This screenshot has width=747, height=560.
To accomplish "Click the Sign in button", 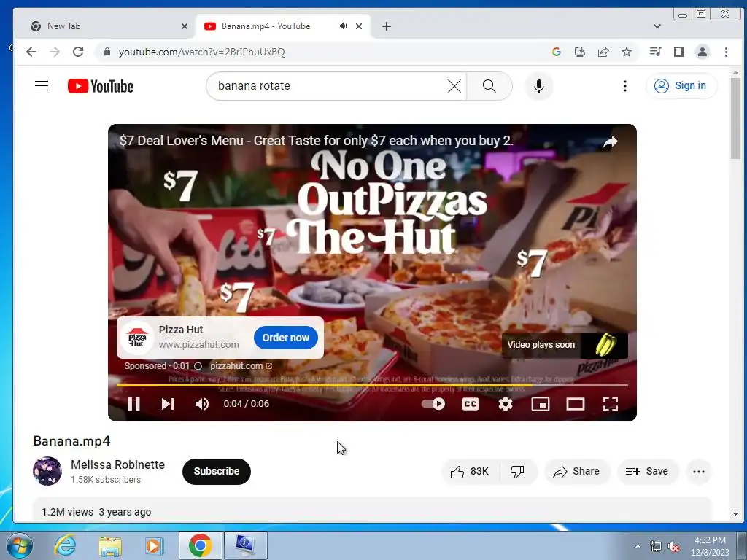I will pyautogui.click(x=681, y=86).
